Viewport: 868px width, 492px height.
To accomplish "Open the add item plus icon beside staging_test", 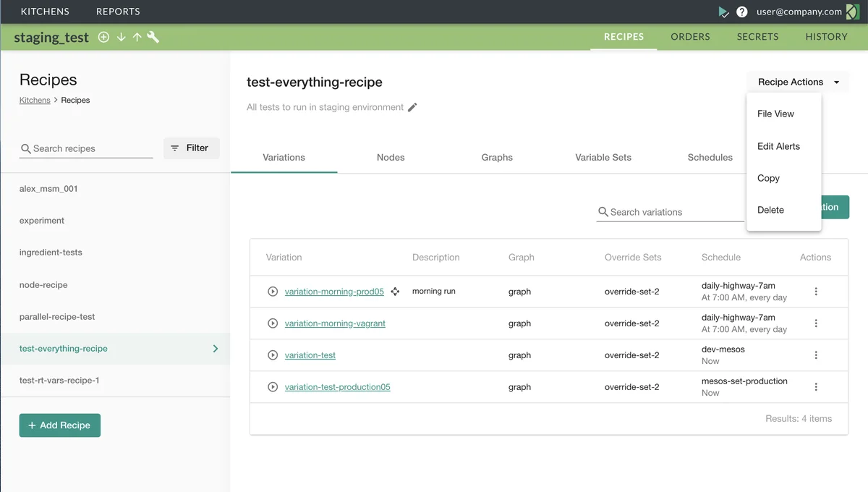I will click(x=102, y=37).
